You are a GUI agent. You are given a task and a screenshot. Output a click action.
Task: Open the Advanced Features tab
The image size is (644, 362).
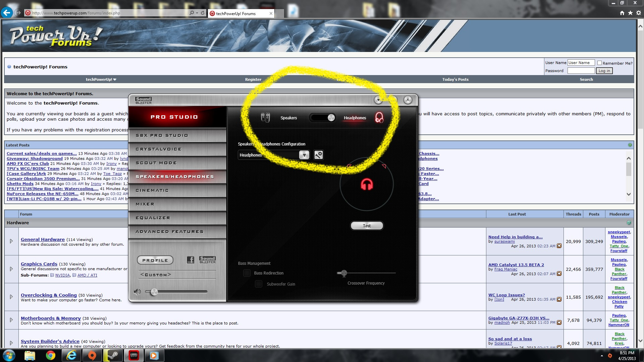(177, 232)
